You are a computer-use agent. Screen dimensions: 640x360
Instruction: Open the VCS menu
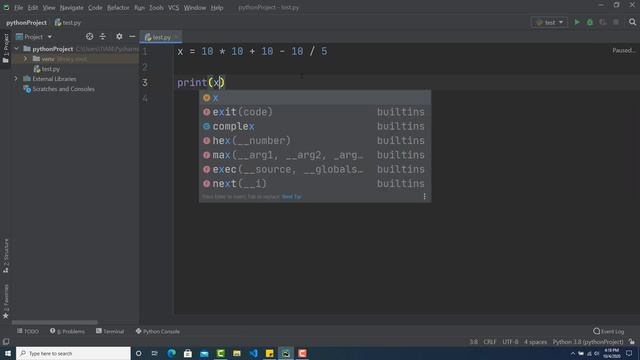click(x=173, y=7)
